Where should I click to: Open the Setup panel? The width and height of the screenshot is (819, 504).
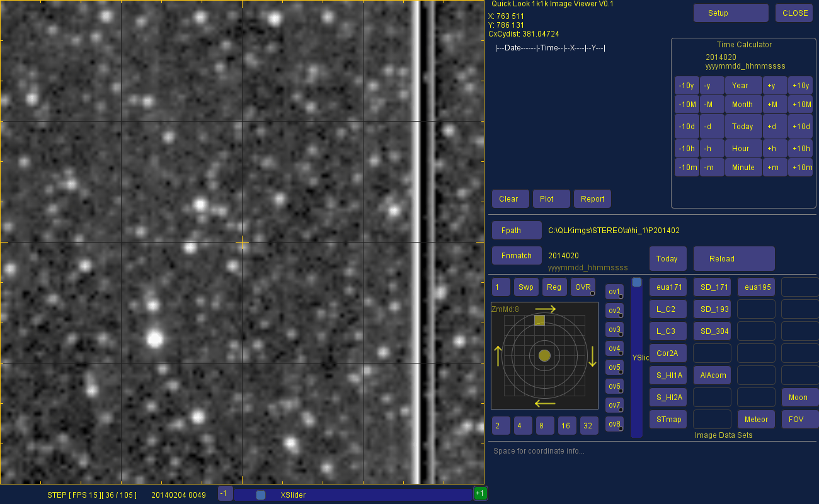point(731,13)
